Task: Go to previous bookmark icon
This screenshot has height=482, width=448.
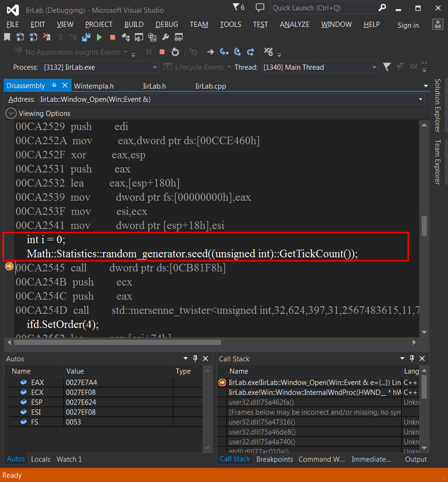Action: pos(20,37)
